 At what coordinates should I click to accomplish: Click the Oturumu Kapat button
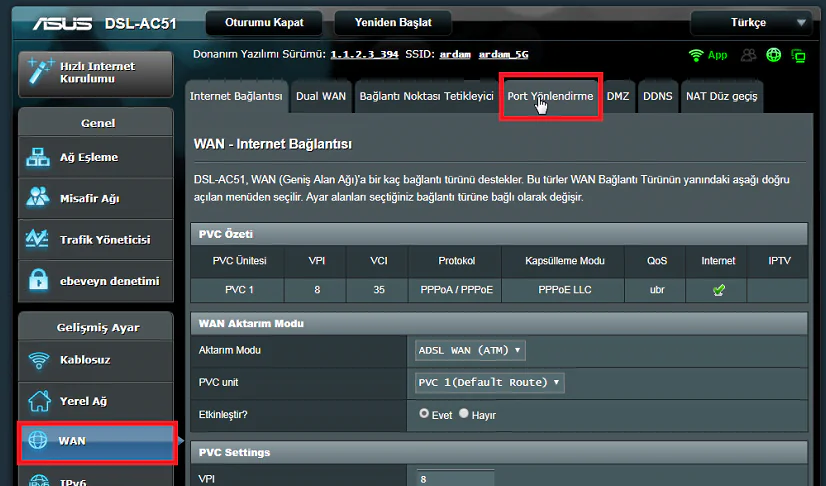tap(264, 22)
